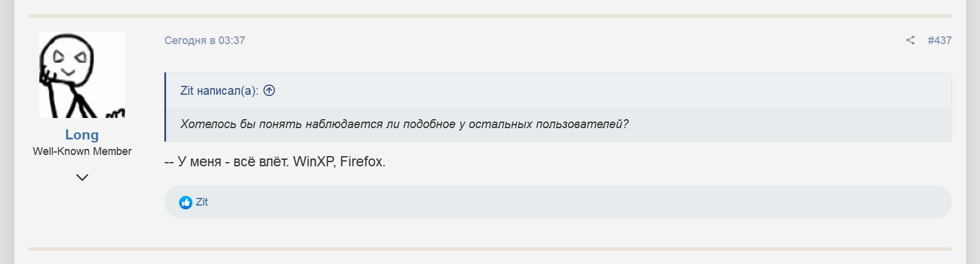
Task: Click the divider line below the post
Action: coord(489,249)
